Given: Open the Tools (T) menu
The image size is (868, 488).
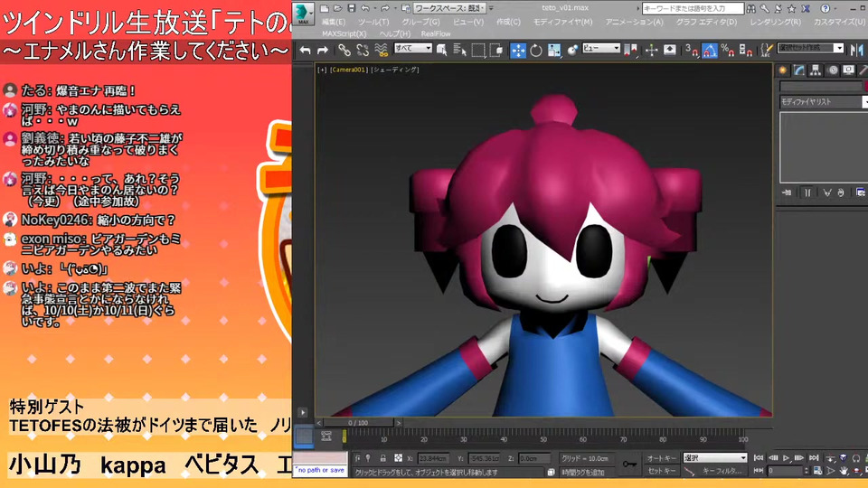Looking at the screenshot, I should click(x=373, y=22).
